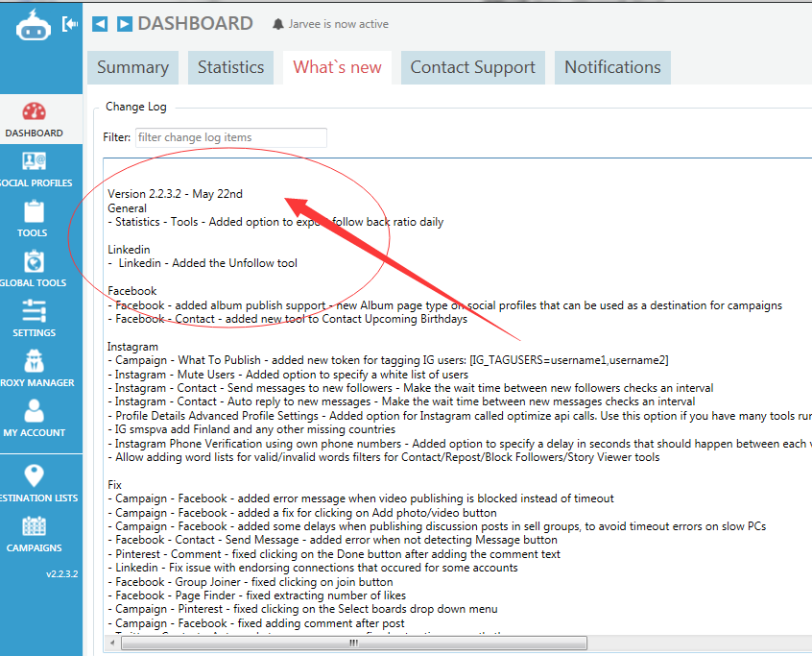Image resolution: width=812 pixels, height=656 pixels.
Task: Switch to the Summary tab
Action: pyautogui.click(x=133, y=67)
